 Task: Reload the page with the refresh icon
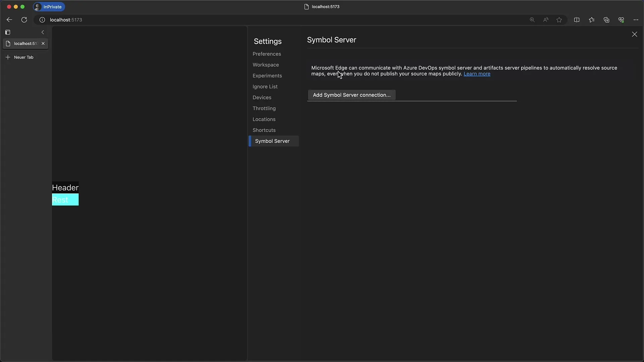pos(24,20)
